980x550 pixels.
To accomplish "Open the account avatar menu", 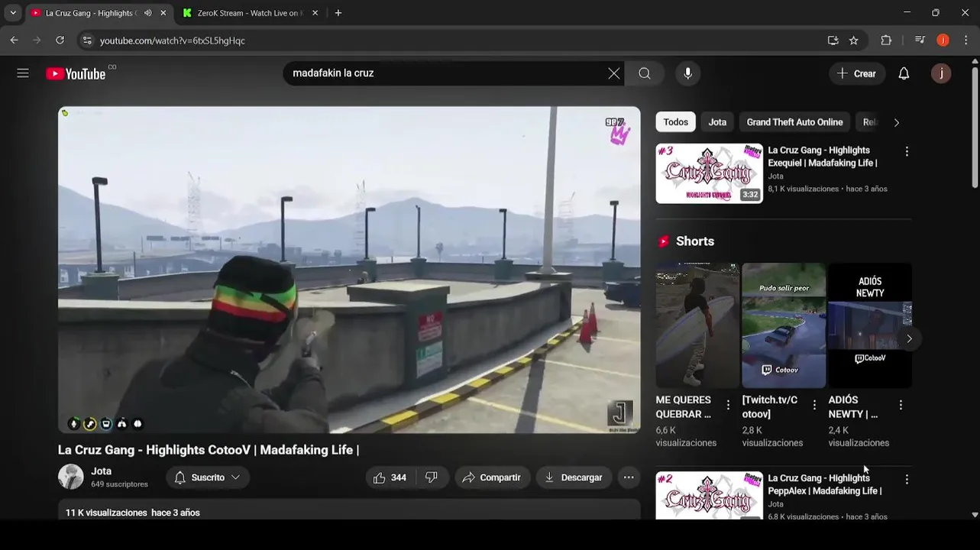I will (x=941, y=73).
